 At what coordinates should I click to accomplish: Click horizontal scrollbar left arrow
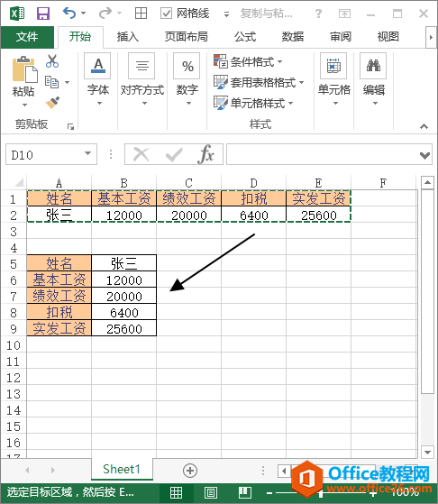coord(284,472)
